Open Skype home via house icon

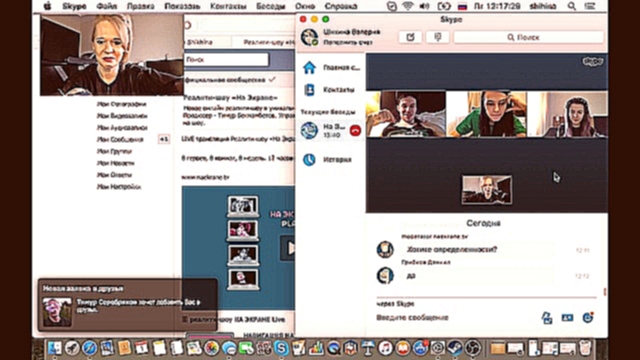(309, 67)
